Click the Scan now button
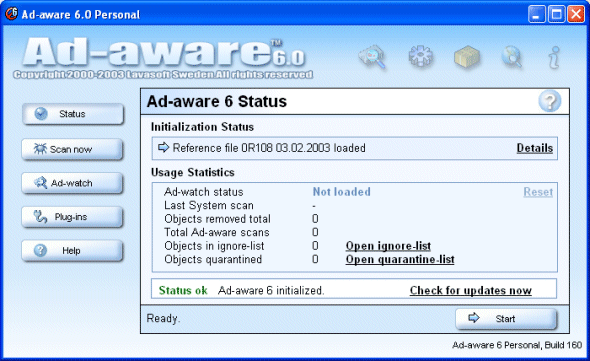The width and height of the screenshot is (590, 361). click(x=72, y=149)
